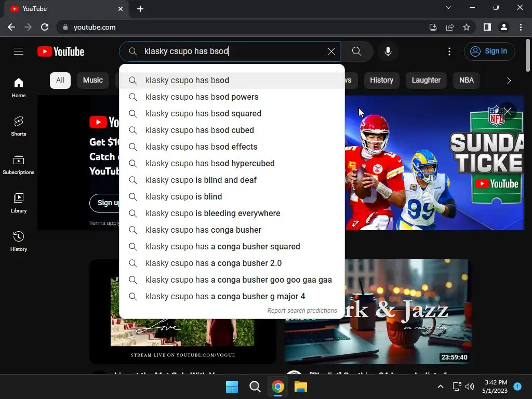Click the Sign in button

coord(489,51)
